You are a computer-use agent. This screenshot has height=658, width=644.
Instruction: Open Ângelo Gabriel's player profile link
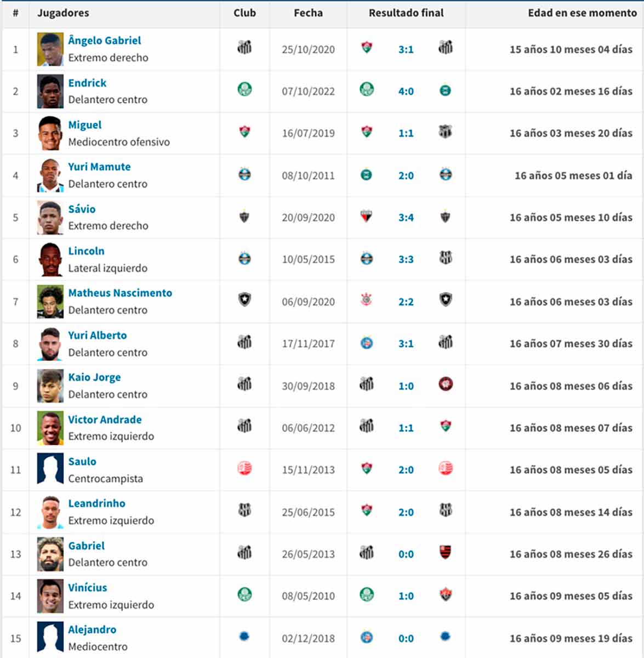coord(104,41)
